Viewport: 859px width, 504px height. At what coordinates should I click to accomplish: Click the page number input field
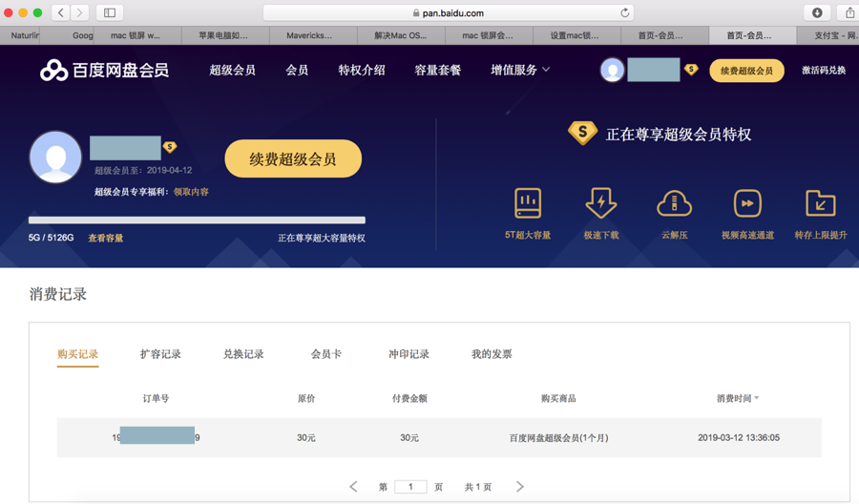click(410, 487)
